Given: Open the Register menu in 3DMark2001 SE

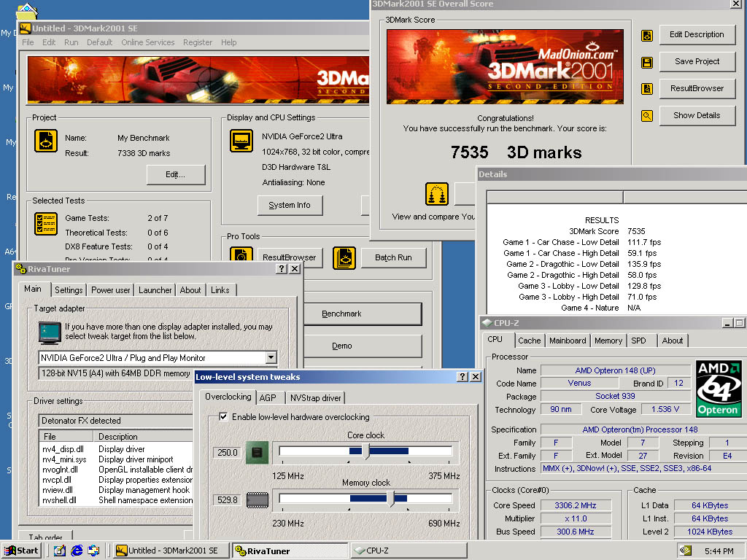Looking at the screenshot, I should coord(198,42).
